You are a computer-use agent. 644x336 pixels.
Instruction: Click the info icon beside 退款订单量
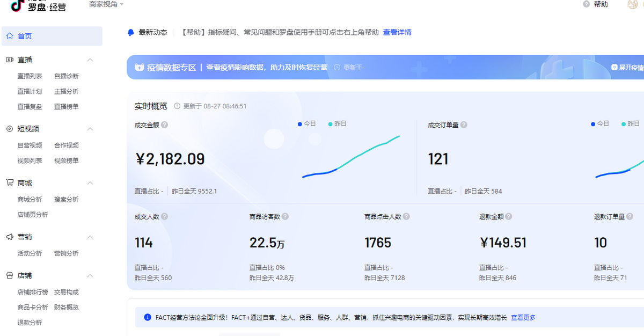(x=630, y=217)
